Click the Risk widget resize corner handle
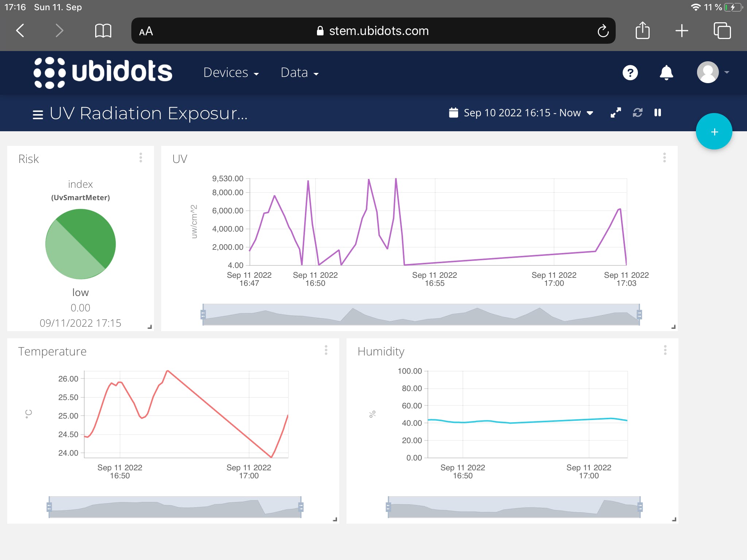The height and width of the screenshot is (560, 747). pyautogui.click(x=150, y=327)
